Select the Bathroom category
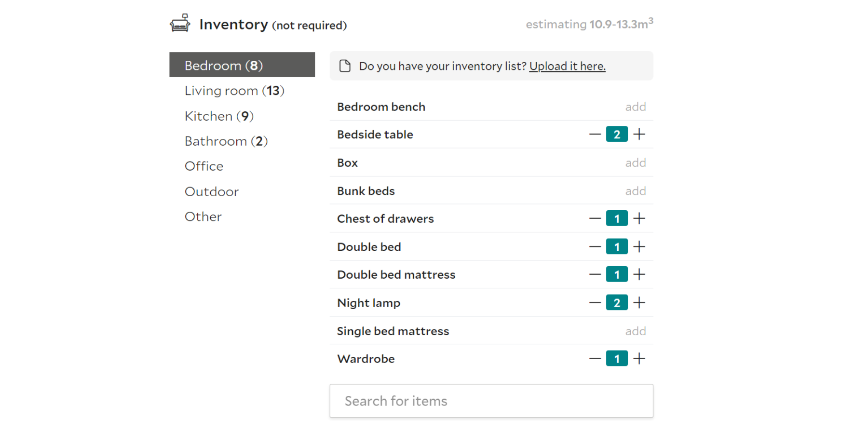This screenshot has height=434, width=868. (x=226, y=141)
